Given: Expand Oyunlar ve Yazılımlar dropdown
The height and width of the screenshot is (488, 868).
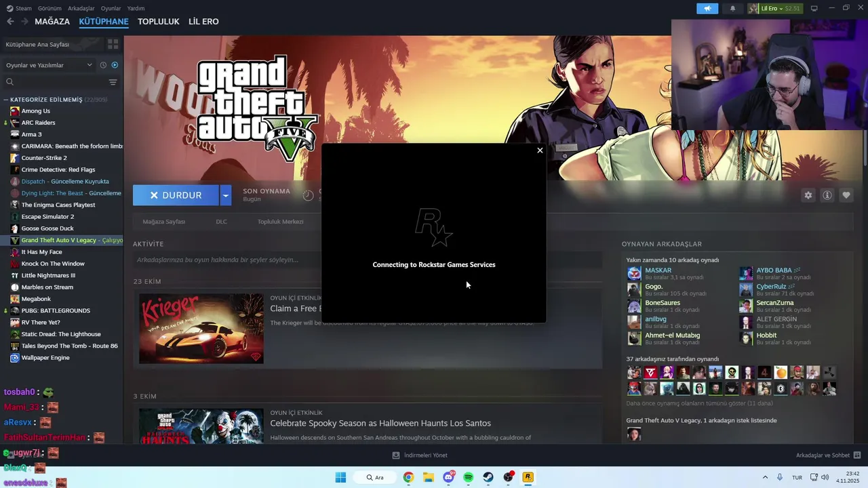Looking at the screenshot, I should [49, 65].
